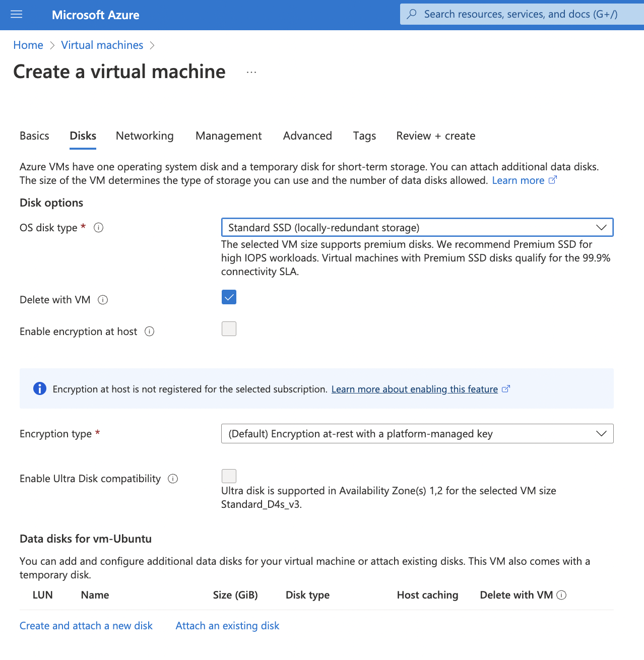Click the Disk options section heading
Viewport: 644px width, 660px height.
tap(51, 203)
